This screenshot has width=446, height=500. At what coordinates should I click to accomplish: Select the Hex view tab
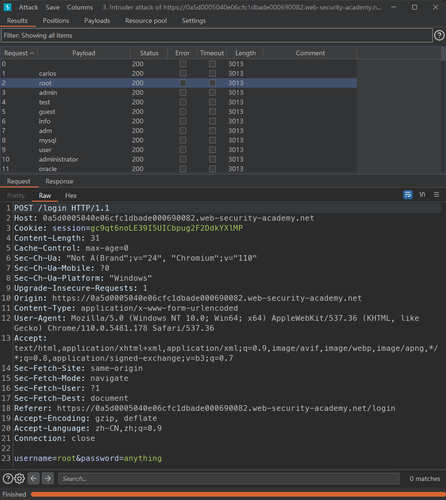click(x=71, y=196)
